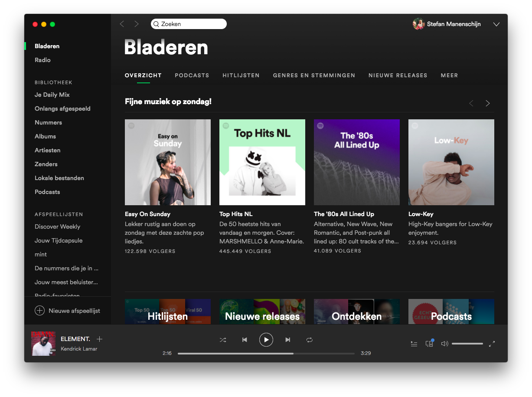Go forward with the right navigation arrow
This screenshot has height=397, width=532.
(137, 24)
